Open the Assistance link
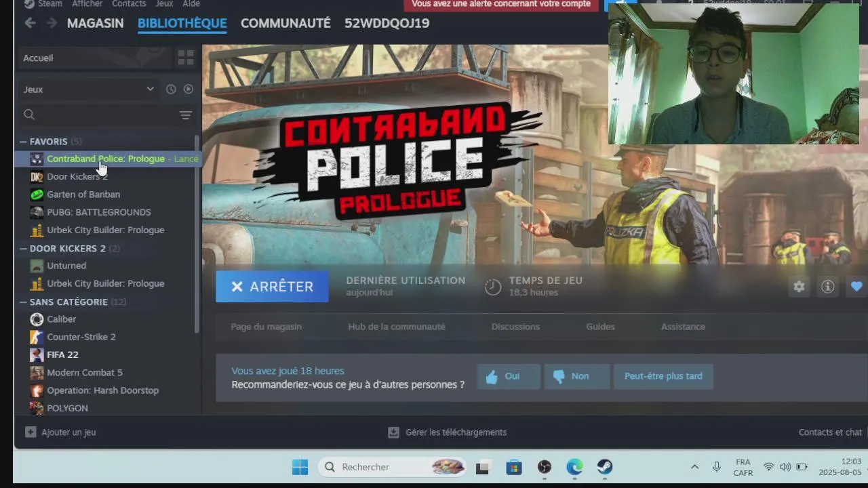868x488 pixels. point(683,327)
